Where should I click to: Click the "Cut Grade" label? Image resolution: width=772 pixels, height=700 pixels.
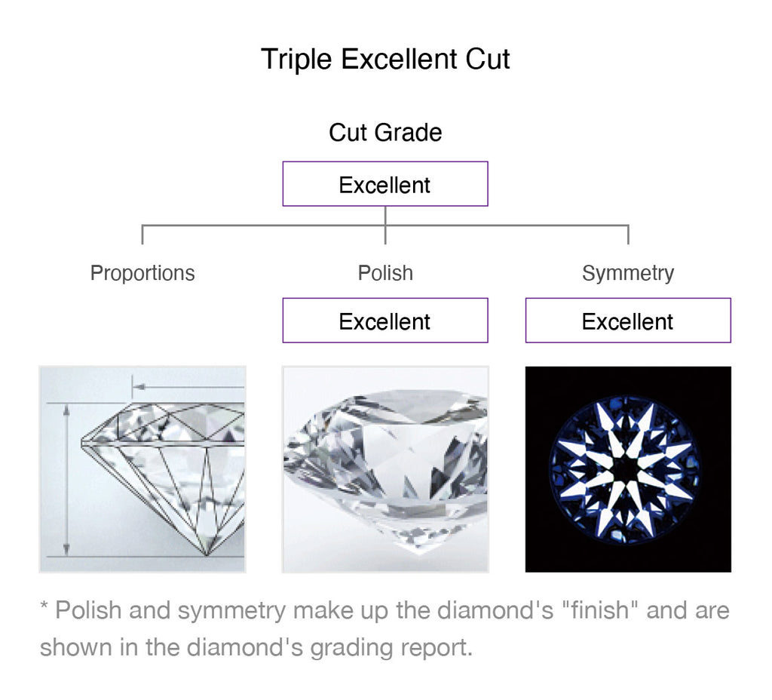[x=385, y=133]
